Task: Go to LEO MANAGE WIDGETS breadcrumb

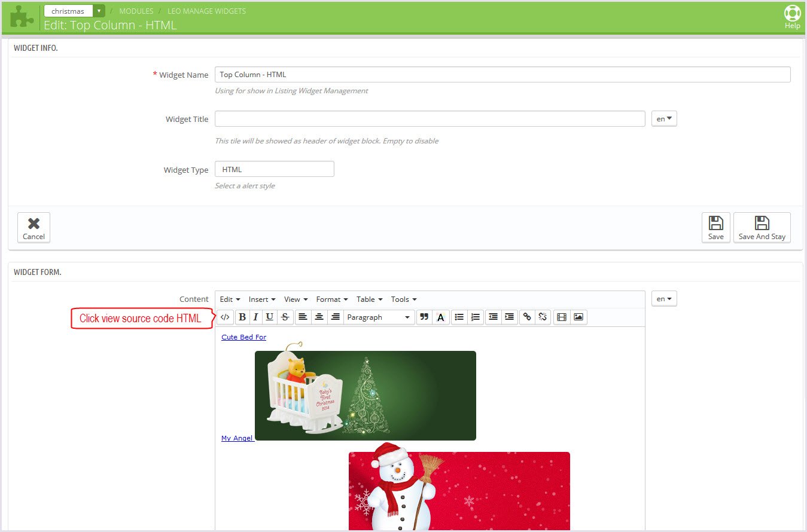Action: [206, 11]
